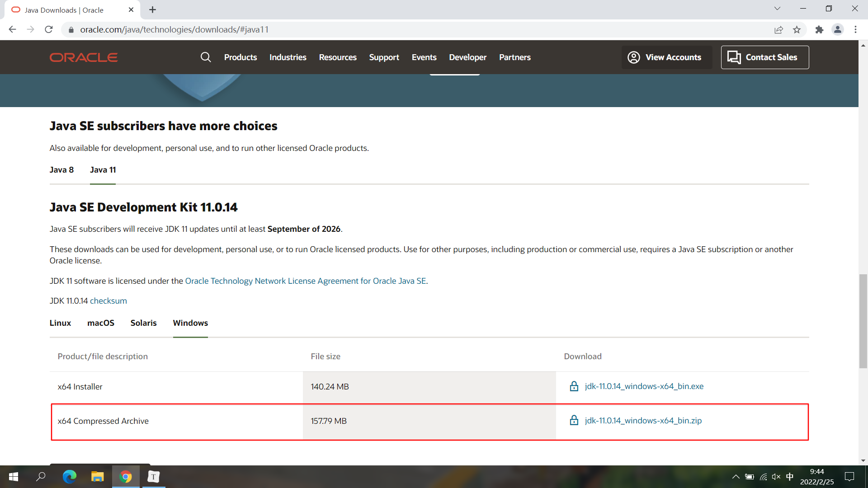Open the tab search dropdown arrow
The image size is (868, 488).
coord(777,9)
